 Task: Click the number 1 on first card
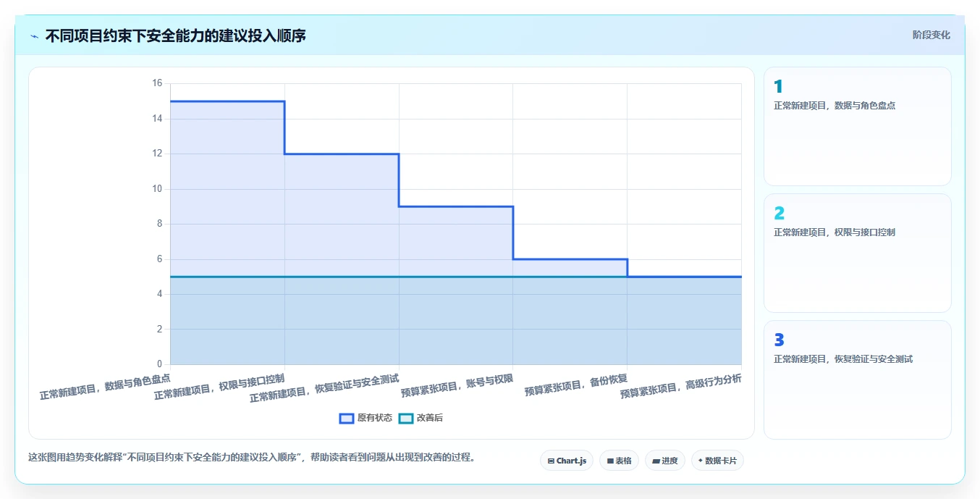778,87
